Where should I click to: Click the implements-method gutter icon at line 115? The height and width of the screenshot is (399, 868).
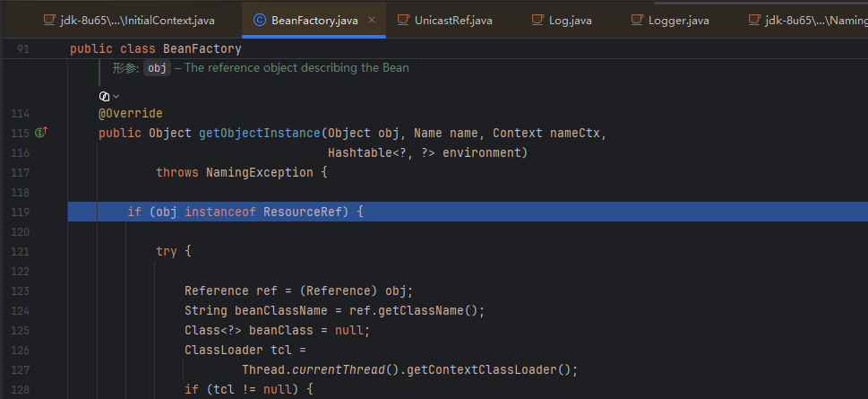[41, 133]
